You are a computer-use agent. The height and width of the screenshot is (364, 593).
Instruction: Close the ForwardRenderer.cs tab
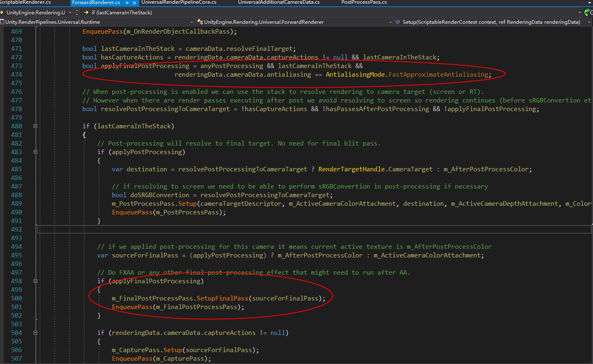click(134, 2)
